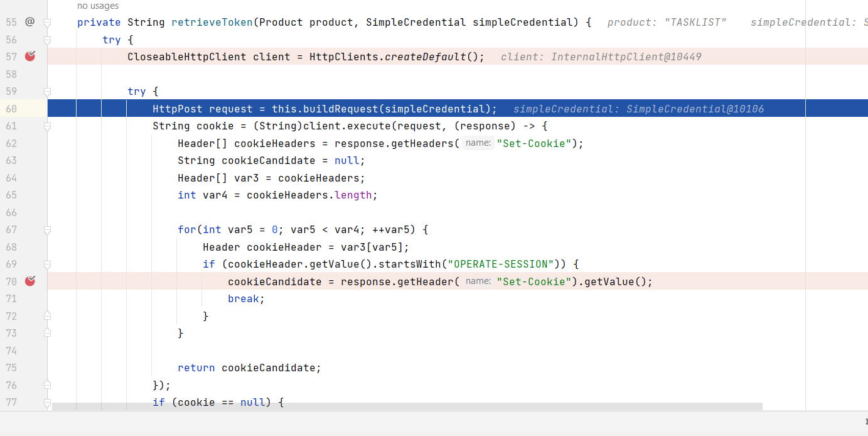Click the inline value InternalHttpClient@10449
Image resolution: width=868 pixels, height=436 pixels.
626,57
